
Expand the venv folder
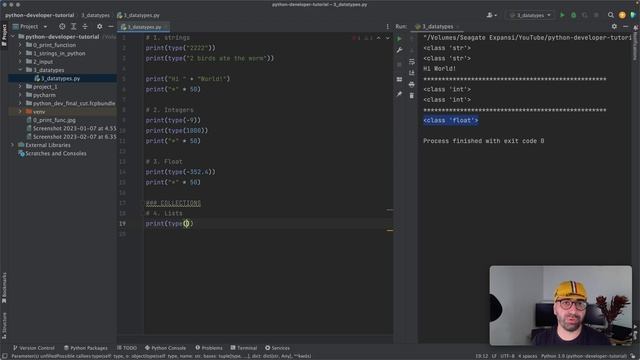click(x=20, y=111)
